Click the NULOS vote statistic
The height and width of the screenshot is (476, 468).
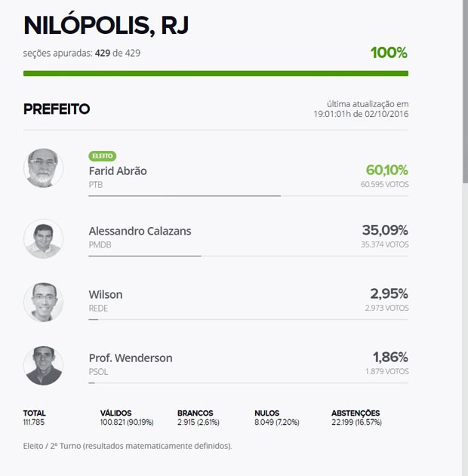click(x=277, y=418)
